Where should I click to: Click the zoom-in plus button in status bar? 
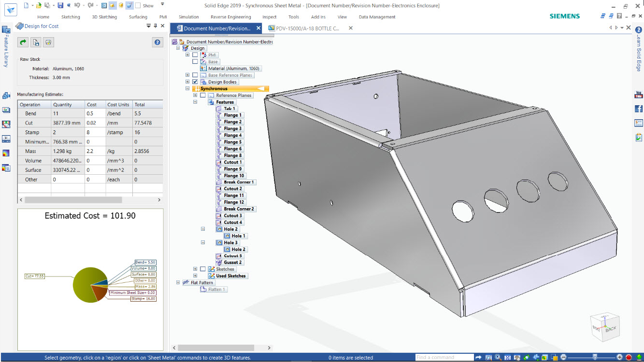[620, 358]
